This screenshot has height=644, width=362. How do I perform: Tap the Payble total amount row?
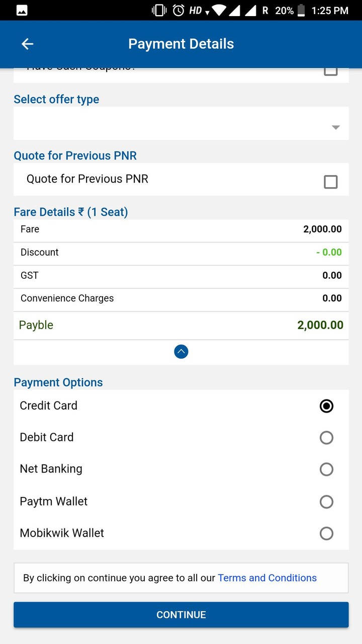[181, 325]
